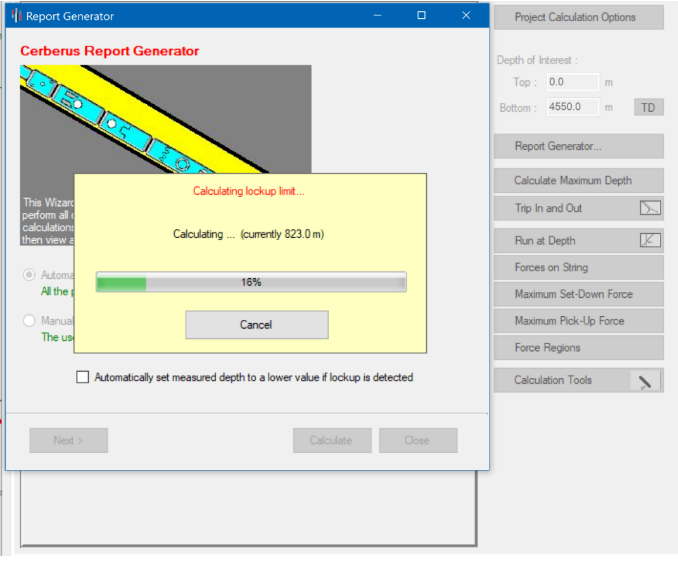Click the Cerberus Report Generator heading
678x564 pixels.
click(x=110, y=51)
